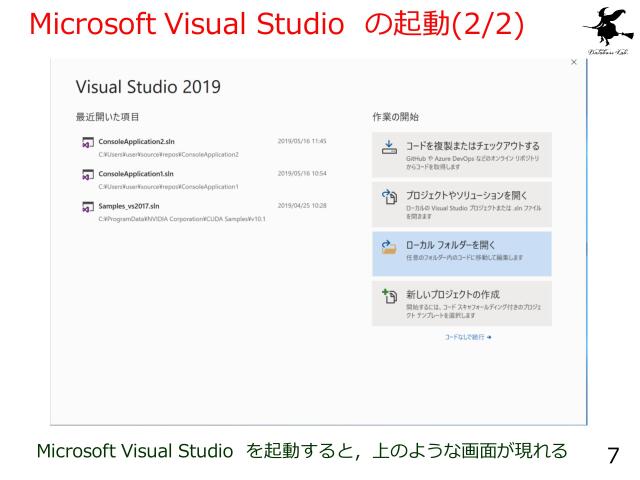
Task: Open ConsoleApplication1.sln from the recent list
Action: tap(138, 173)
